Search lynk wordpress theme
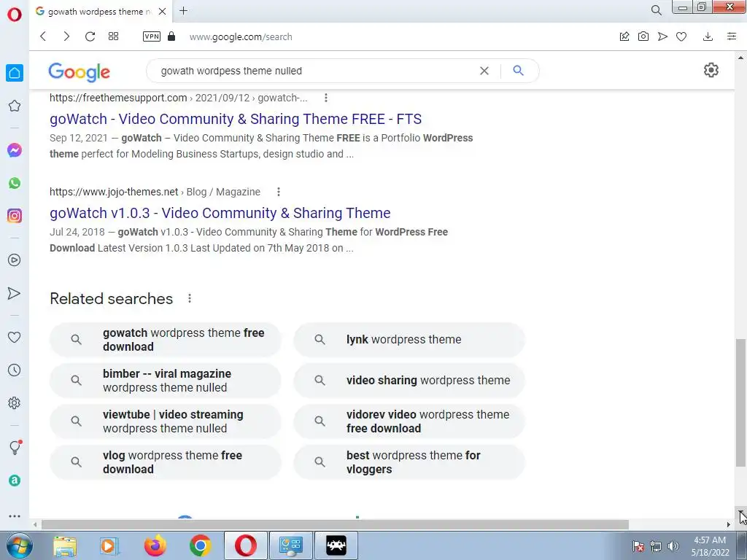Image resolution: width=747 pixels, height=560 pixels. point(409,340)
